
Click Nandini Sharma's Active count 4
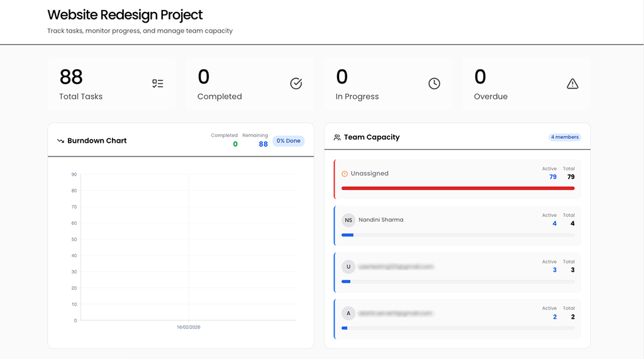pos(555,223)
